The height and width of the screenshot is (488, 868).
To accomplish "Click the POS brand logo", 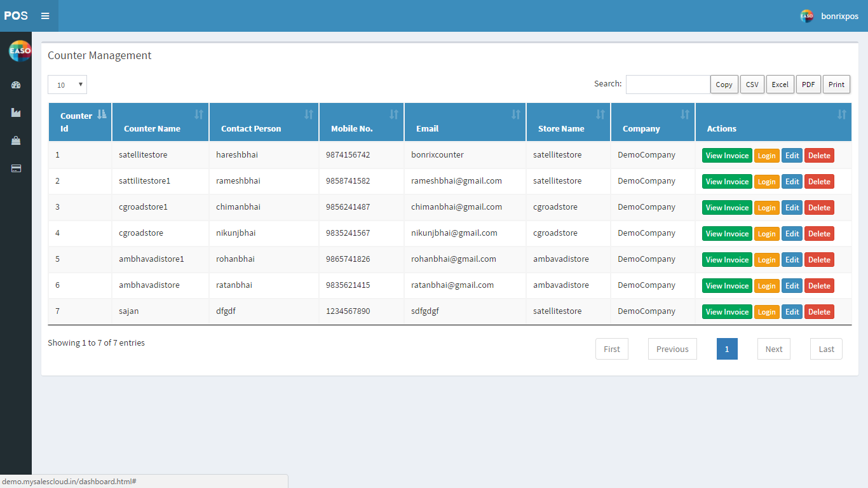I will pyautogui.click(x=16, y=16).
